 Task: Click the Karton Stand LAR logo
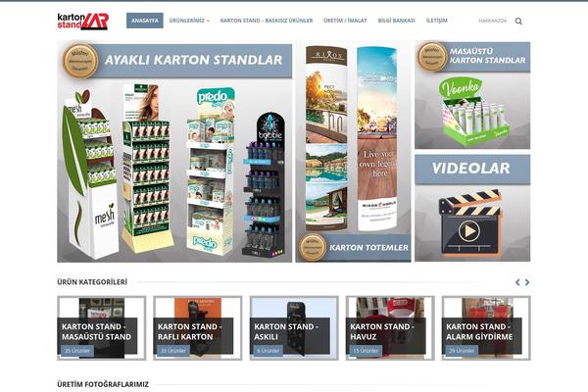pos(83,21)
